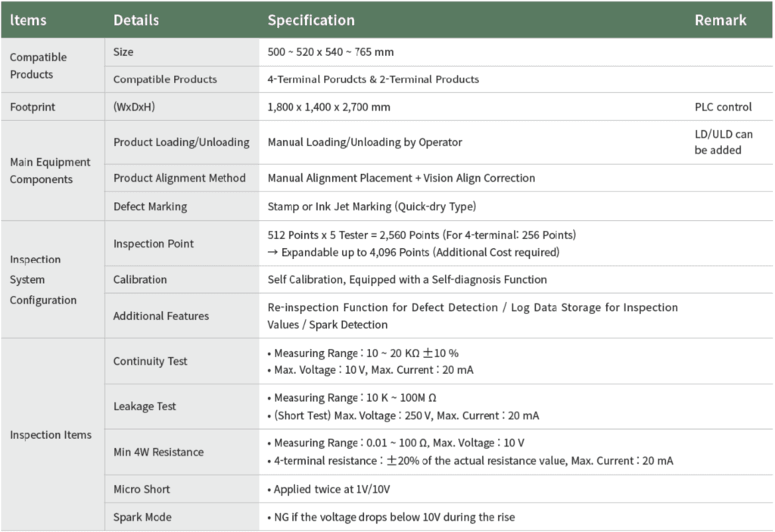
Task: Click the Details column header
Action: [136, 20]
